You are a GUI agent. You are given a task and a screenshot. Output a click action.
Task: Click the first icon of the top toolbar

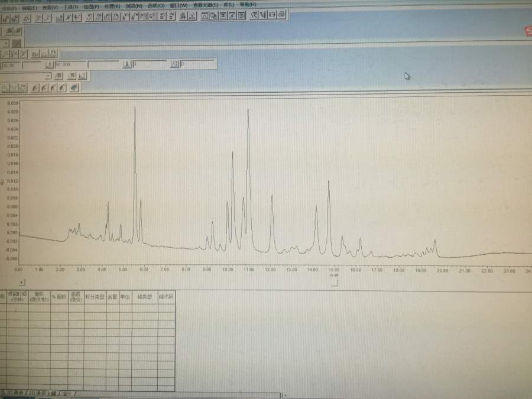click(x=6, y=18)
